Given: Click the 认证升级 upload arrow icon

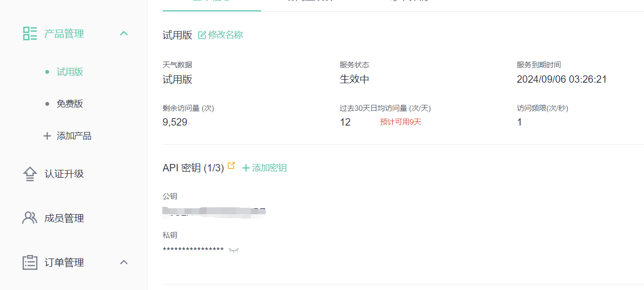Looking at the screenshot, I should 30,174.
